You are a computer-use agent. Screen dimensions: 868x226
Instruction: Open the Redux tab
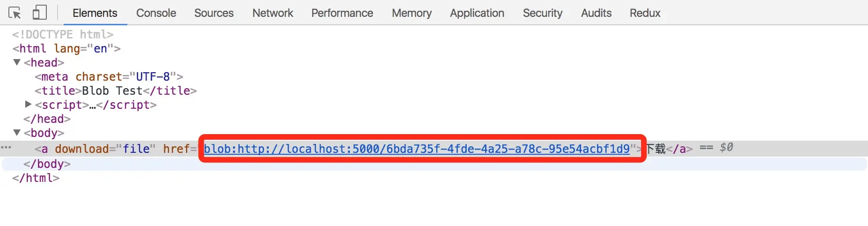pyautogui.click(x=645, y=13)
